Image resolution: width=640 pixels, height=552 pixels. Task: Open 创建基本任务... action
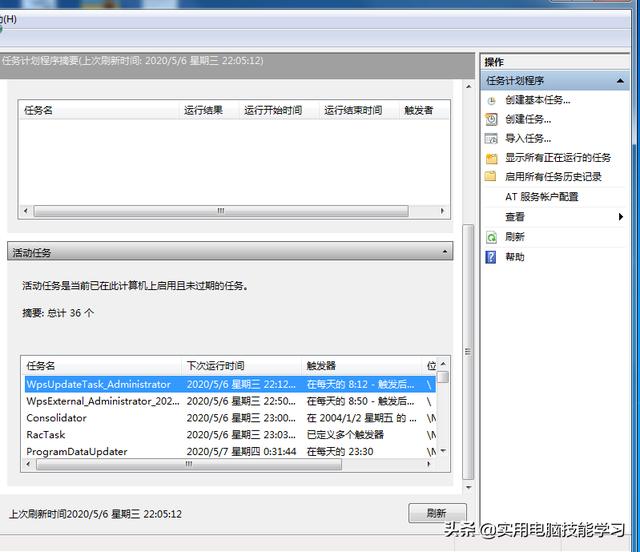pos(538,100)
